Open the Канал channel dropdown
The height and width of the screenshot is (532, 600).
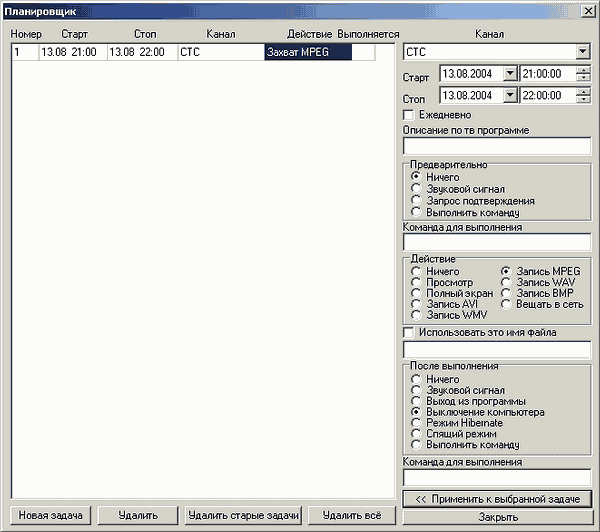583,51
